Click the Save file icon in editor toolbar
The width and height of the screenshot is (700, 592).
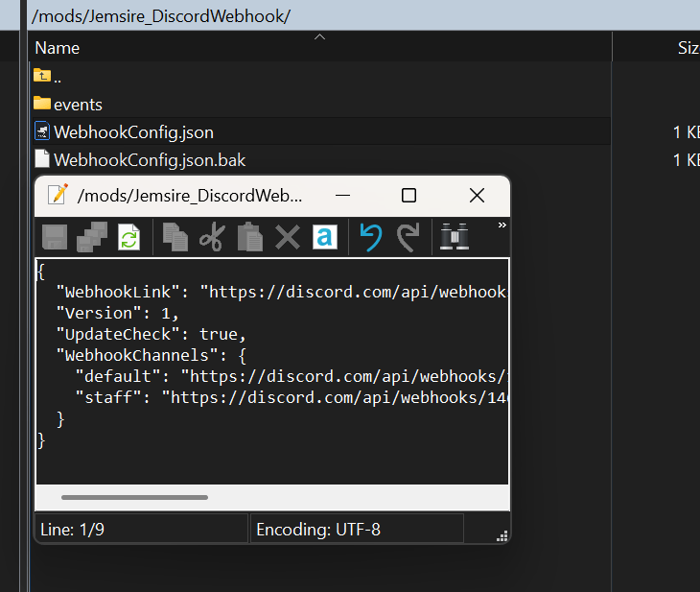55,237
